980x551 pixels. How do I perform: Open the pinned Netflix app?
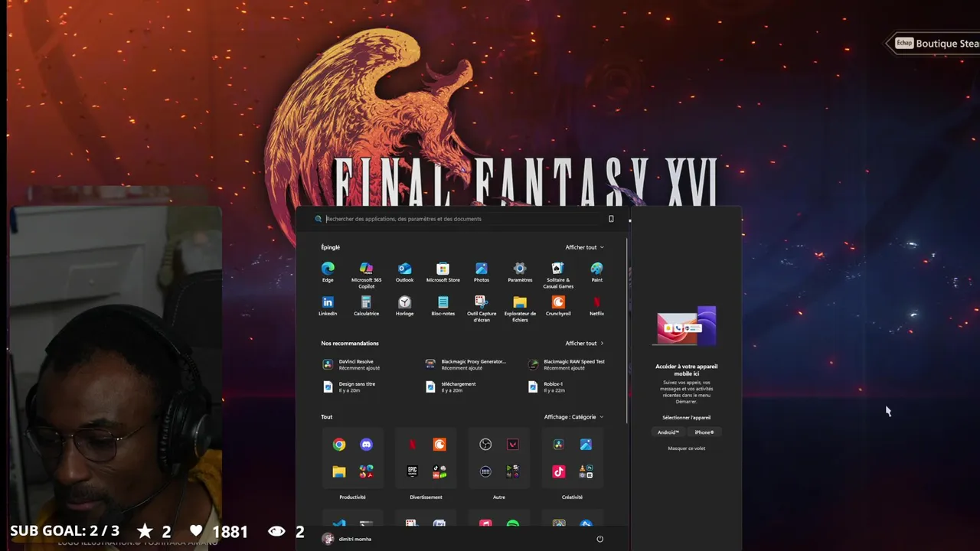click(x=596, y=305)
